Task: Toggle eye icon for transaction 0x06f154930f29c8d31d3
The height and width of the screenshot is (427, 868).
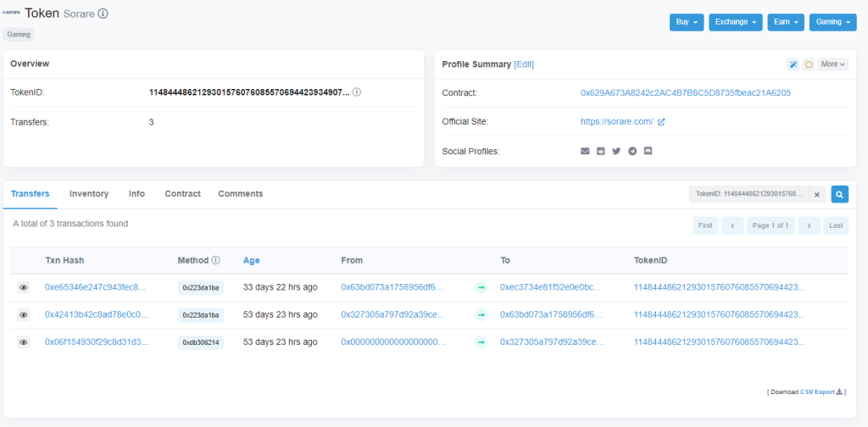Action: pyautogui.click(x=23, y=342)
